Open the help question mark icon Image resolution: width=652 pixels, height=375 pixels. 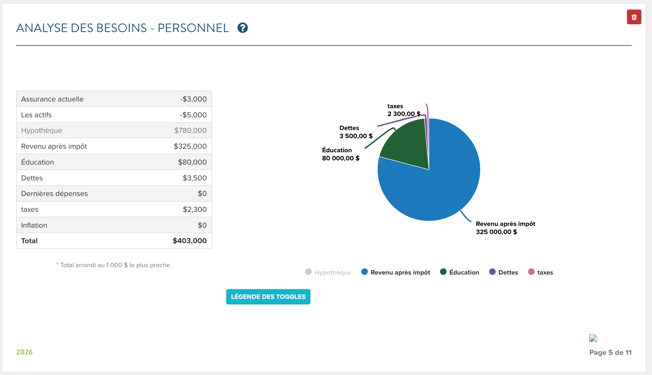(x=242, y=28)
